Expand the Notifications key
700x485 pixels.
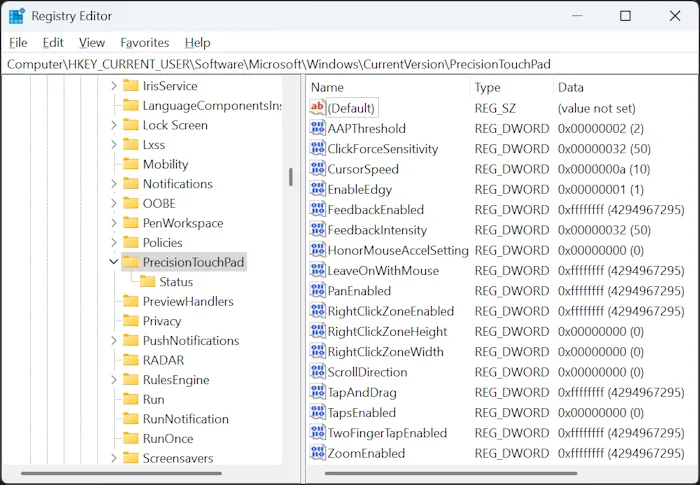pyautogui.click(x=114, y=184)
